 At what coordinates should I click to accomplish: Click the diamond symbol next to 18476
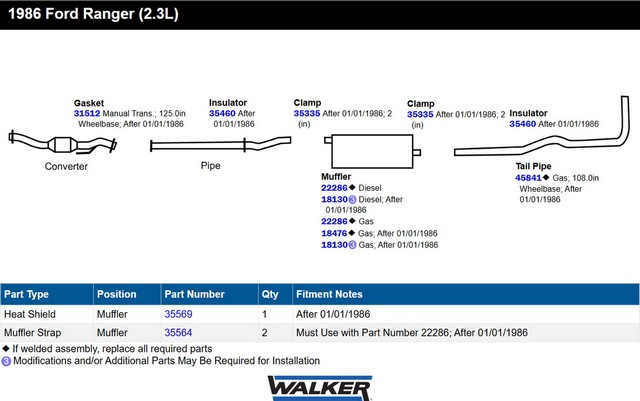click(351, 233)
